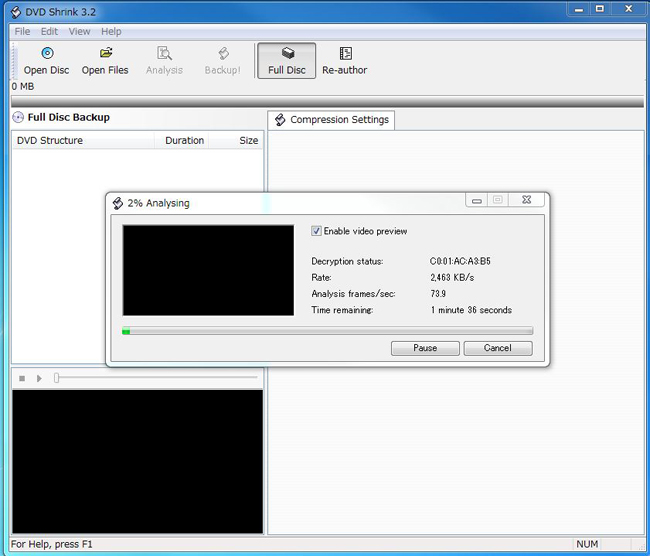Switch to Re-author mode
650x556 pixels.
[x=344, y=61]
